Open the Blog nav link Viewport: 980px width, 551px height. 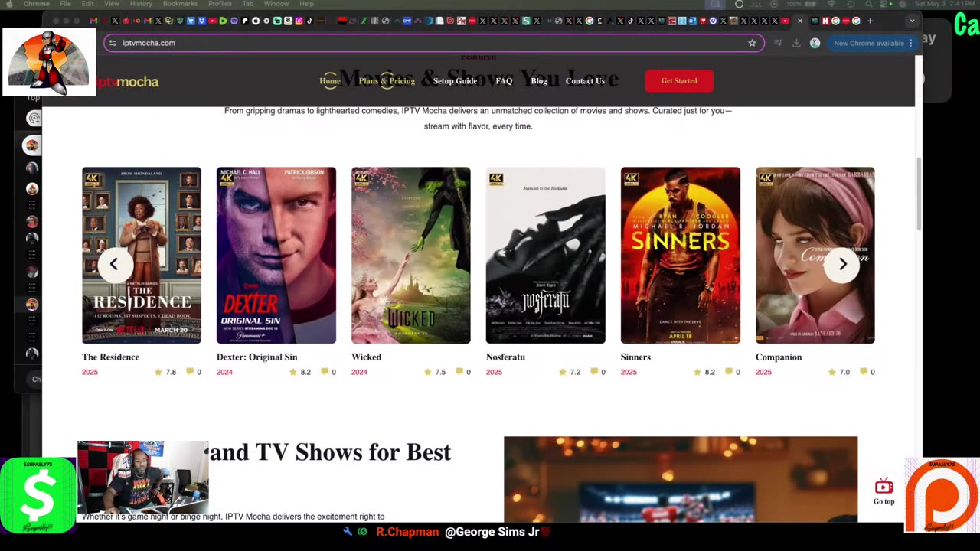coord(539,81)
